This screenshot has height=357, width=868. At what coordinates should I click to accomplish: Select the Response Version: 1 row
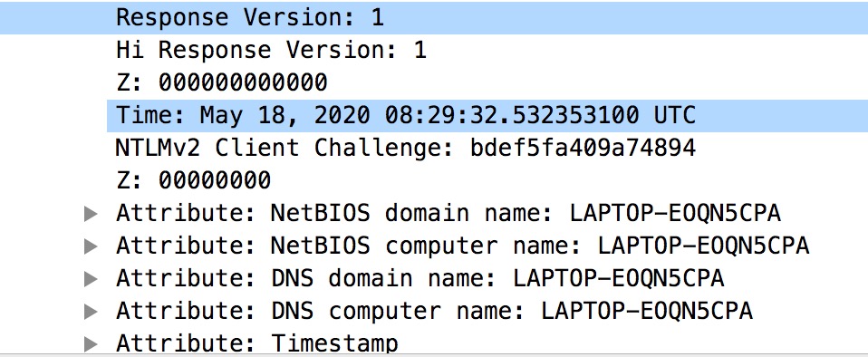tap(434, 18)
